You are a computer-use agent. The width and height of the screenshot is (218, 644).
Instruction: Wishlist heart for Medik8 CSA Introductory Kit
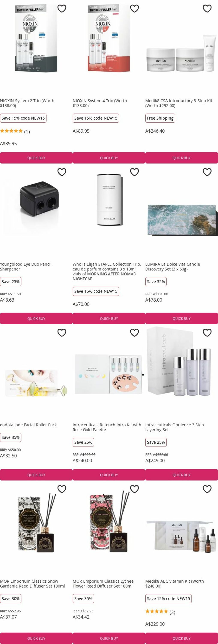point(207,9)
